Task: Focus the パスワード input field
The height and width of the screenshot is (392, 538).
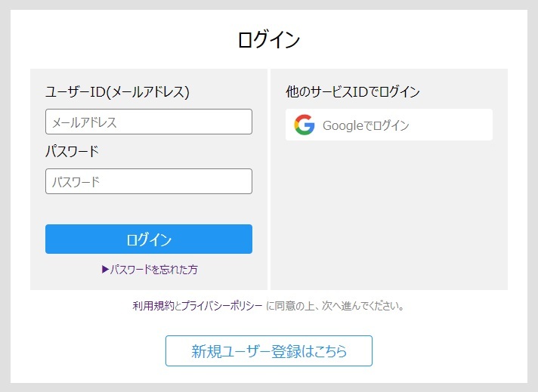Action: point(148,181)
